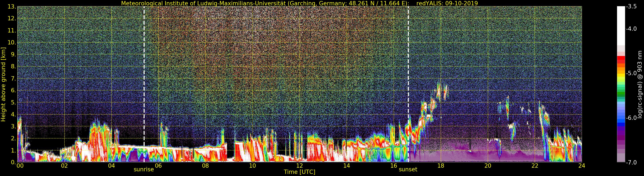Image resolution: width=644 pixels, height=176 pixels.
Task: Click the time axis tick label 12
Action: click(300, 166)
